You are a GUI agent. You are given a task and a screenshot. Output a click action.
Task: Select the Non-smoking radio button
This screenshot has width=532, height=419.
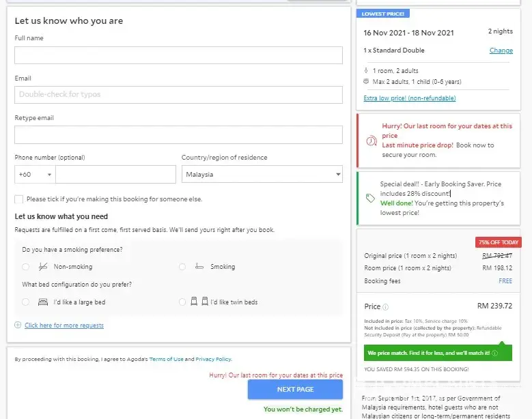tap(26, 267)
